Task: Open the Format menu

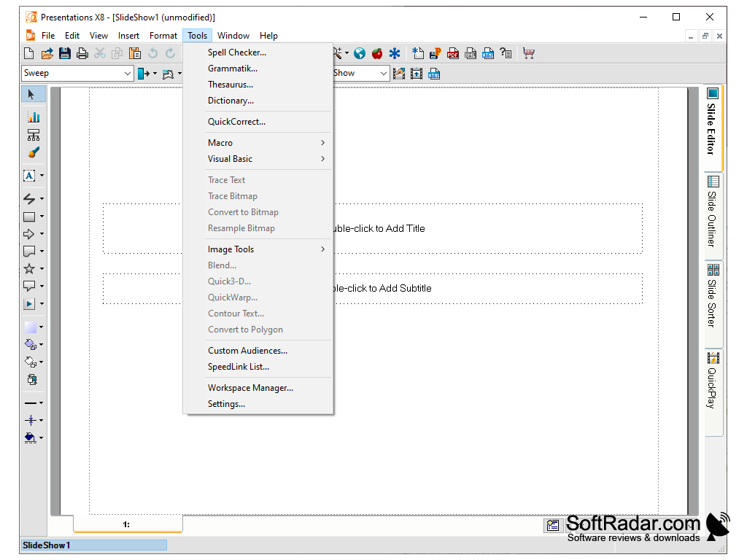Action: pyautogui.click(x=163, y=35)
